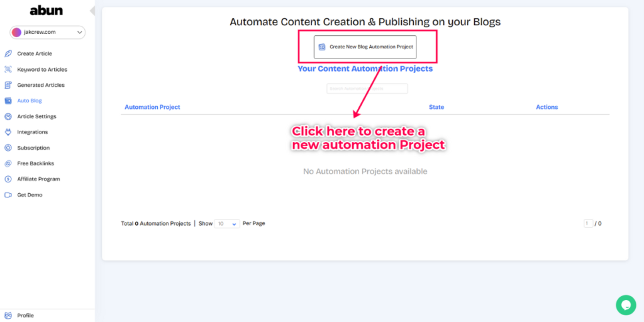Visit the Free Backlinks page
This screenshot has width=644, height=322.
tap(36, 164)
